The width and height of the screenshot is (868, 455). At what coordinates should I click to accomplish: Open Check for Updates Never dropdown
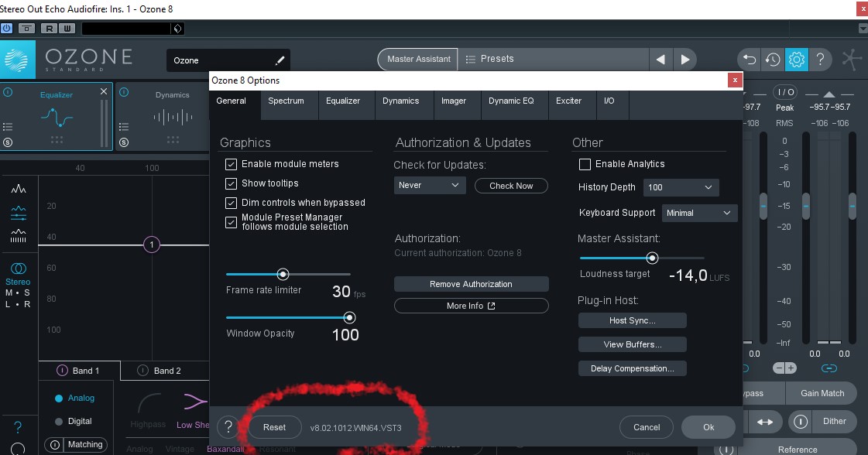(430, 186)
